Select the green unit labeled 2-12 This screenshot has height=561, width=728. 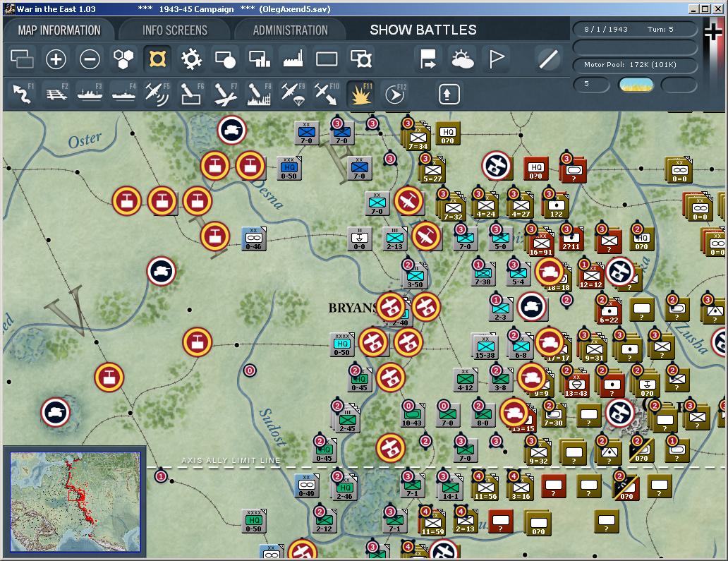324,521
